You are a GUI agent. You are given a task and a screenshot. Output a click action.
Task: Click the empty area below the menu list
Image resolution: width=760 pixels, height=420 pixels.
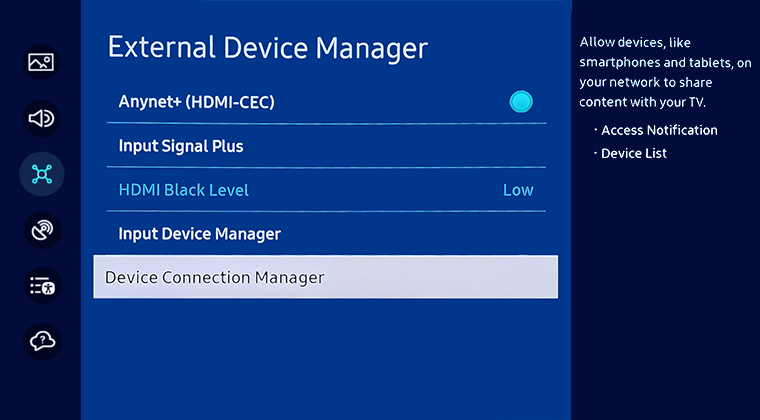325,360
